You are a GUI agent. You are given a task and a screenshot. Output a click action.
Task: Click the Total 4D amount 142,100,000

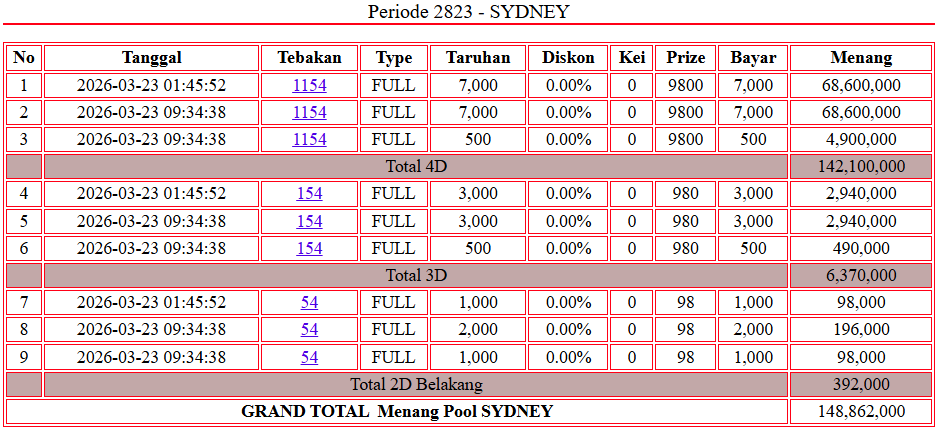click(861, 167)
